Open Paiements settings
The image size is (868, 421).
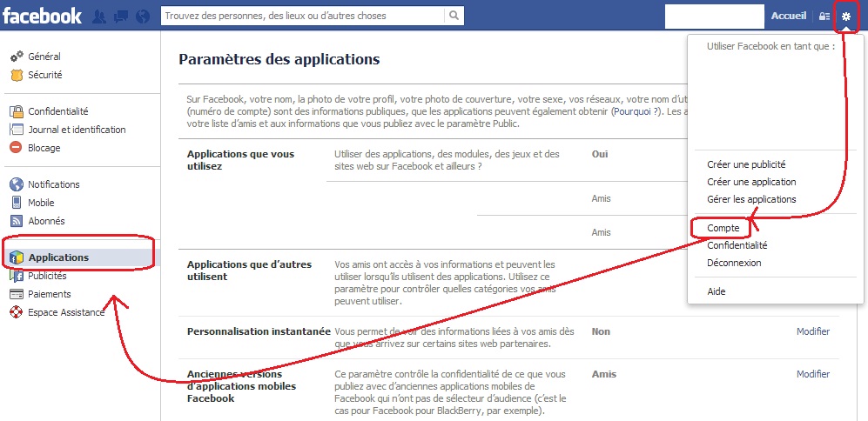point(50,294)
